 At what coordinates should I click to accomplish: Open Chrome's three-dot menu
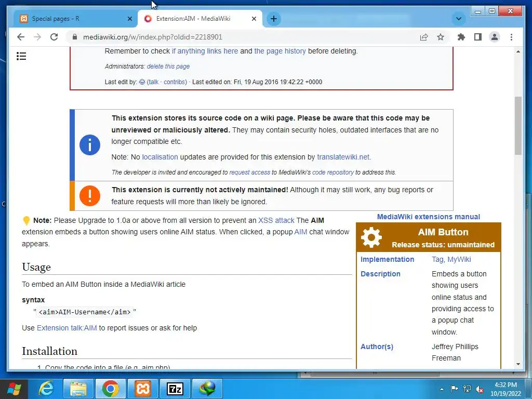pos(511,37)
